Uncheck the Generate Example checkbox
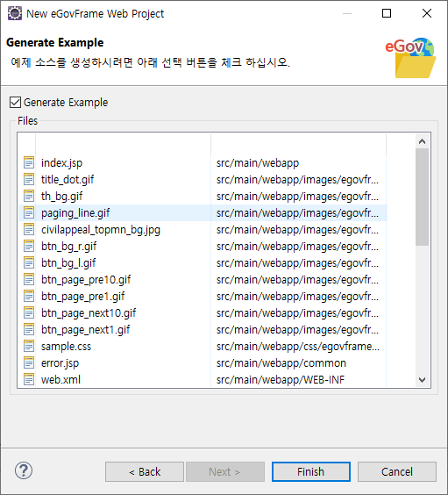 click(15, 103)
